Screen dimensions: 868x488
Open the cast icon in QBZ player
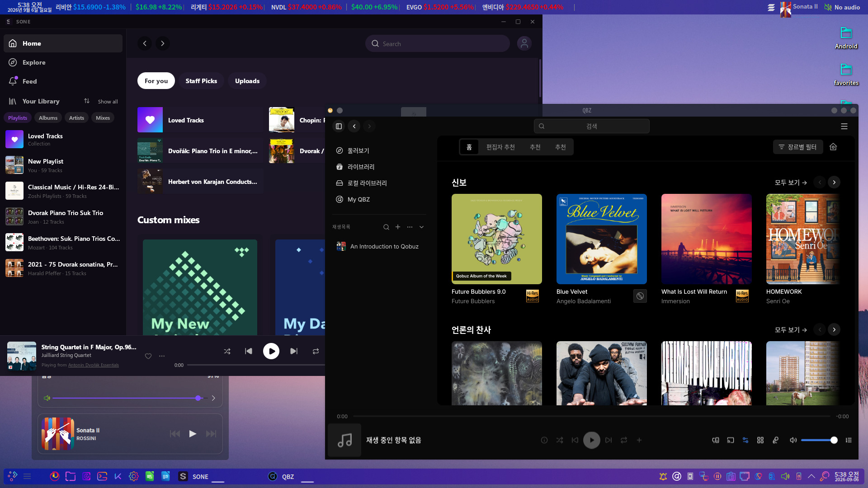[731, 440]
